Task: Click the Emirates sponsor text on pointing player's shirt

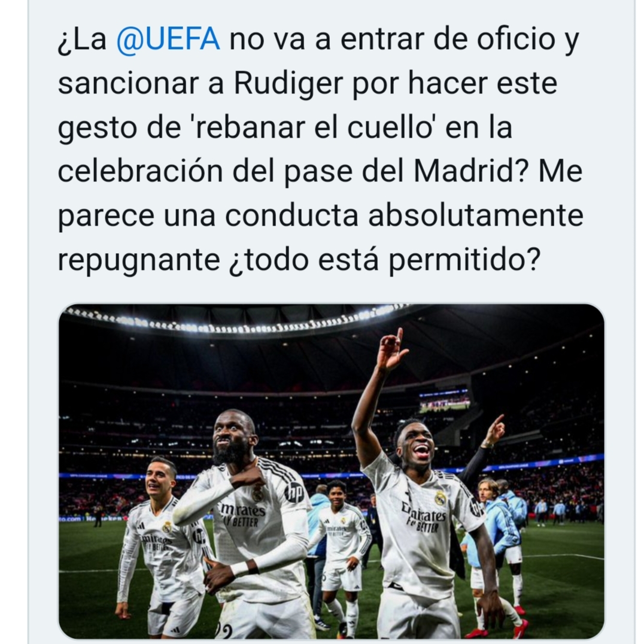Action: click(424, 513)
